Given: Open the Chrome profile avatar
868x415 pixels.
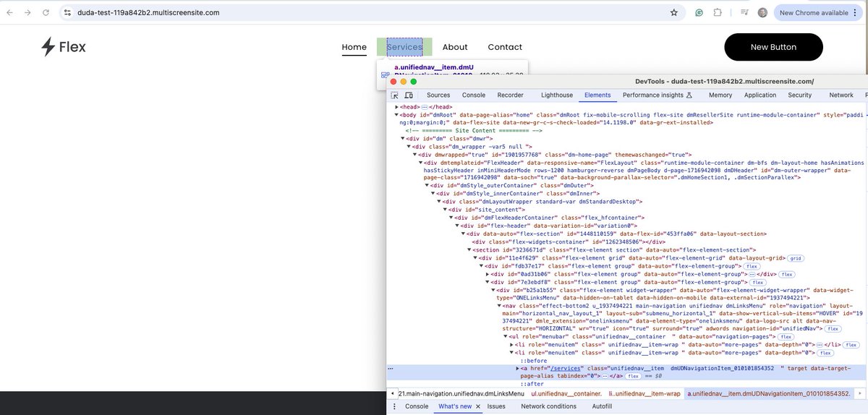Looking at the screenshot, I should pyautogui.click(x=762, y=12).
